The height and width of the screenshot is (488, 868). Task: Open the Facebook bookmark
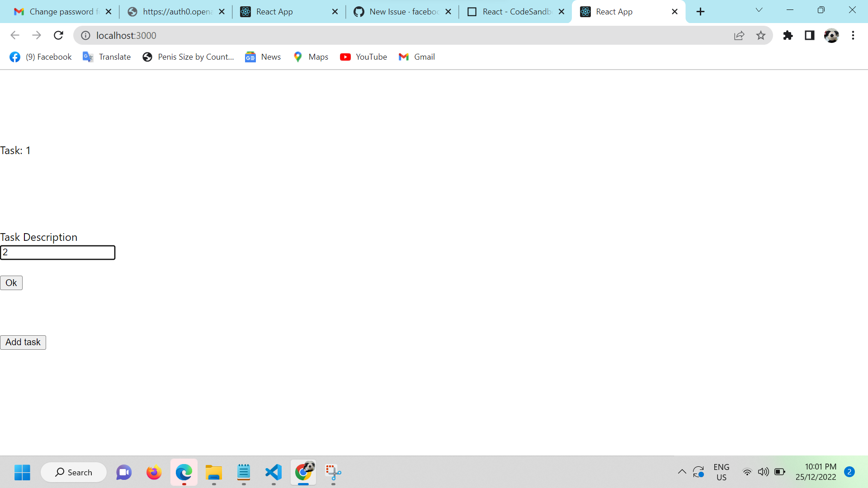tap(40, 56)
